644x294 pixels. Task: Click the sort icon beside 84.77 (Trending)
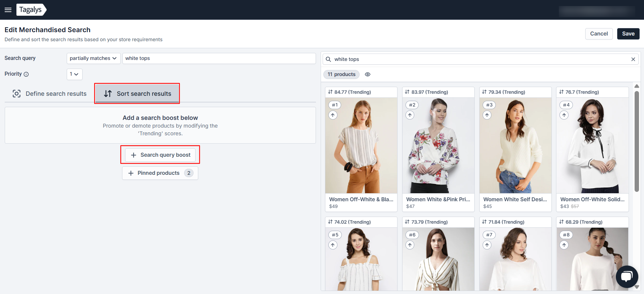pos(330,92)
